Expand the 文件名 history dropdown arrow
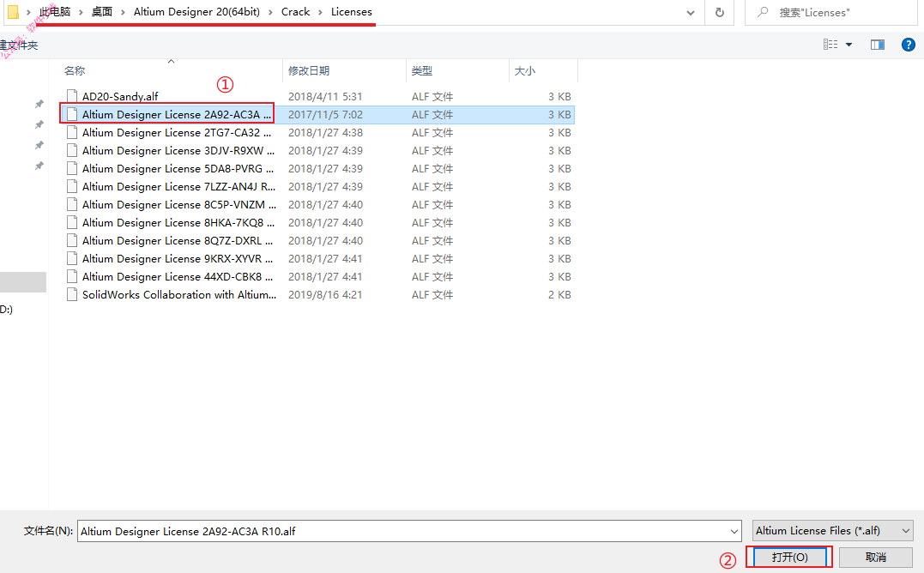The width and height of the screenshot is (924, 573). [734, 531]
